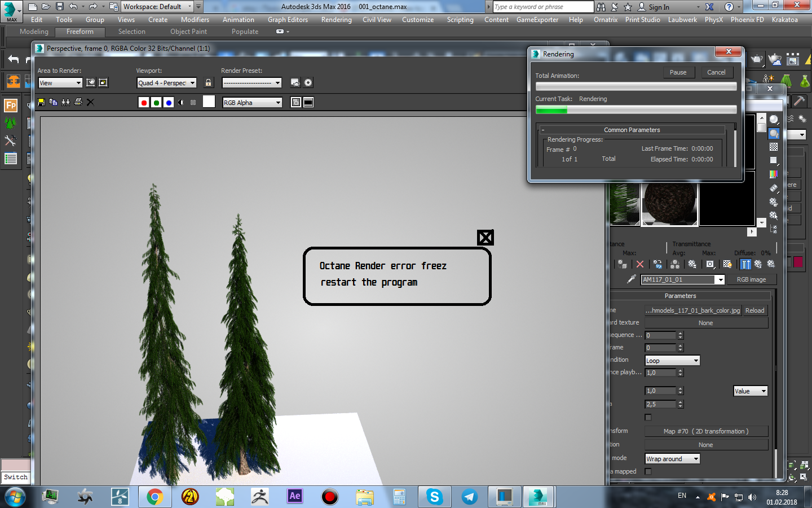Toggle the viewport lock padlock
812x508 pixels.
[x=208, y=82]
